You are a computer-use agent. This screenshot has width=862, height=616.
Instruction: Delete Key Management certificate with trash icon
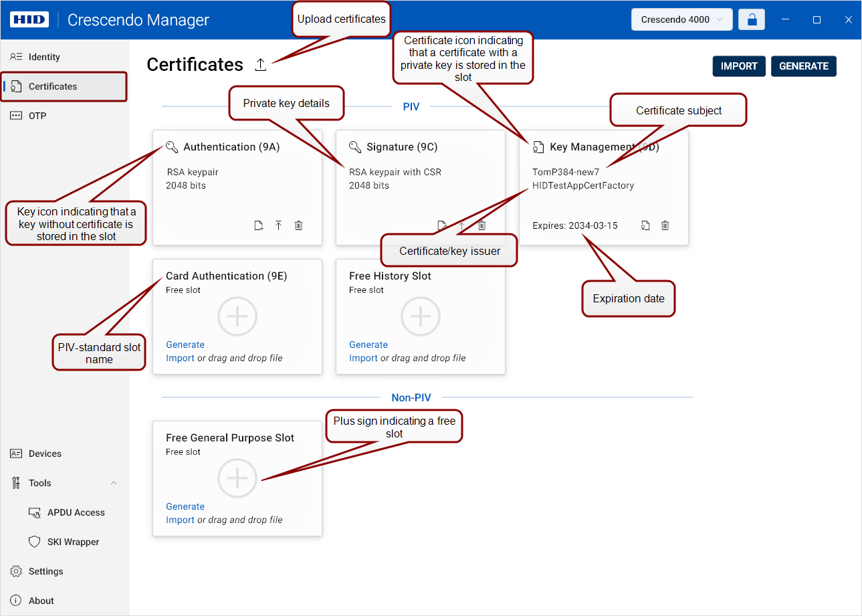click(x=665, y=225)
